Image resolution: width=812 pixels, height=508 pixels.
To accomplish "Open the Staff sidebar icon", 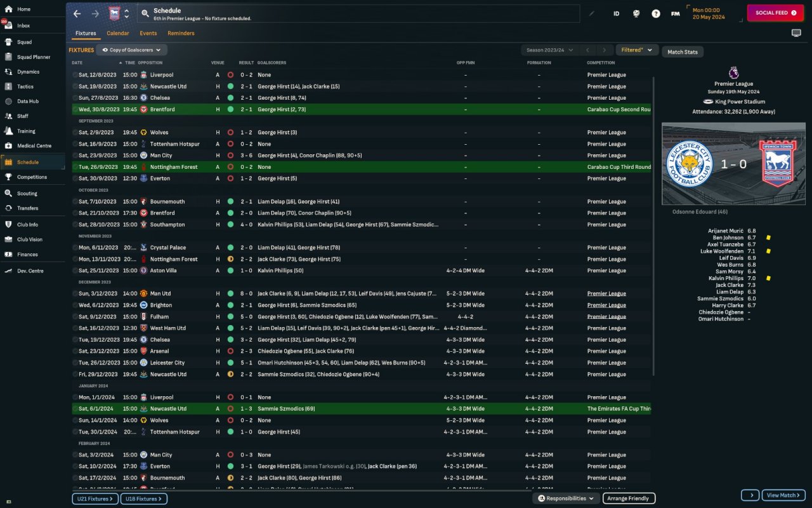I will [8, 116].
